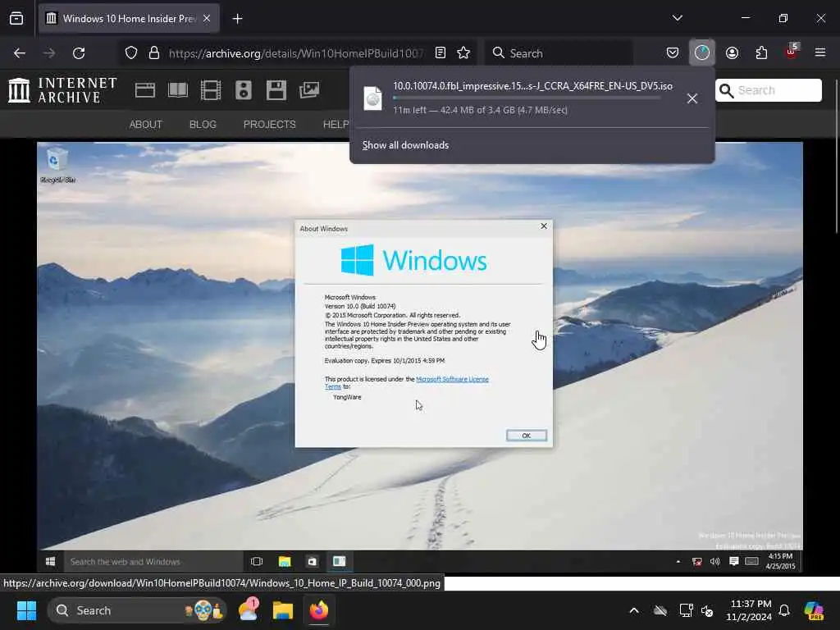Click OK in About Windows dialog
The height and width of the screenshot is (630, 840).
pos(527,436)
